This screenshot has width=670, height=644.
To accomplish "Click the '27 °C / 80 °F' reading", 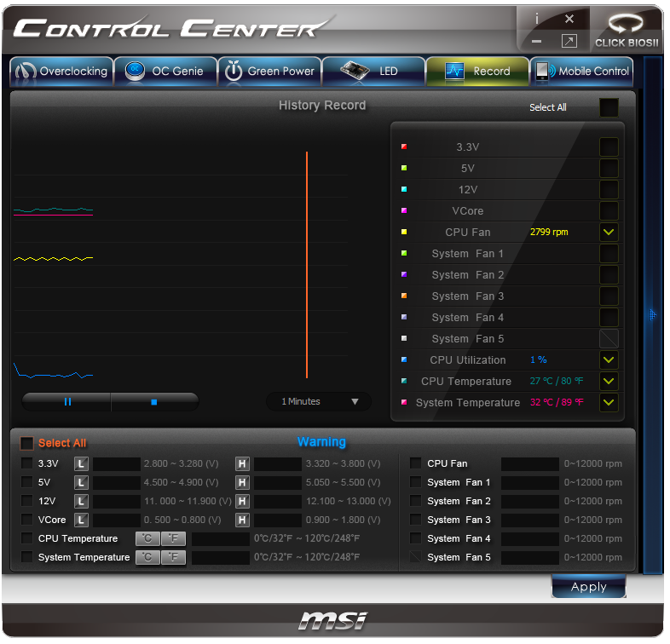I will click(x=557, y=382).
